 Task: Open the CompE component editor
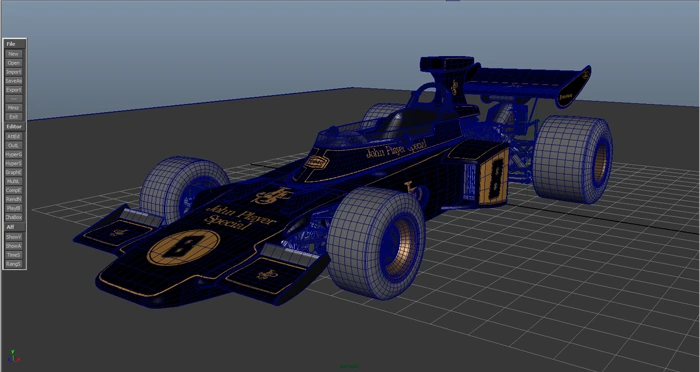click(x=13, y=190)
